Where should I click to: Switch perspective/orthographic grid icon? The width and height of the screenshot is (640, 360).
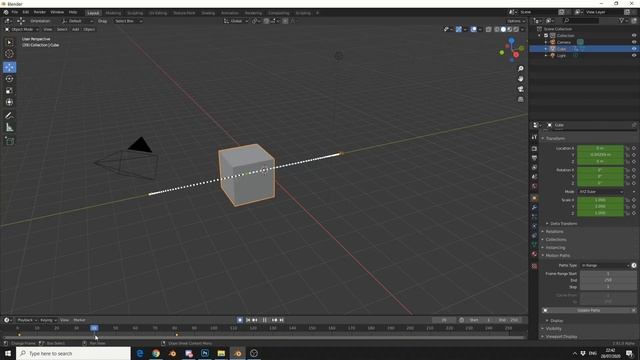[x=520, y=99]
